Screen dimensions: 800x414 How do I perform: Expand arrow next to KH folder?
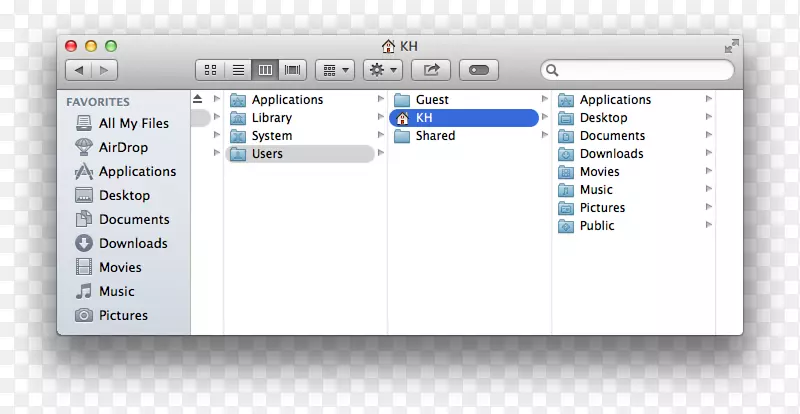[545, 117]
